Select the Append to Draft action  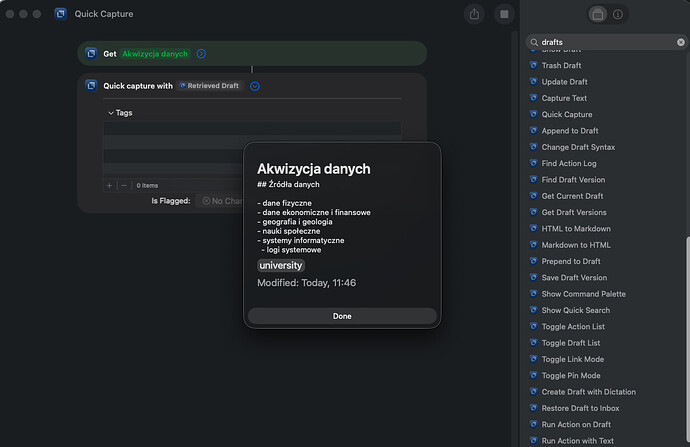pyautogui.click(x=570, y=131)
